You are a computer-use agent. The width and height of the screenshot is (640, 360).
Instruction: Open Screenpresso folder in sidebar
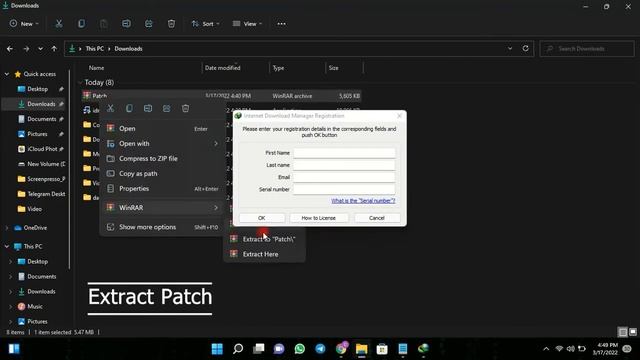(42, 179)
